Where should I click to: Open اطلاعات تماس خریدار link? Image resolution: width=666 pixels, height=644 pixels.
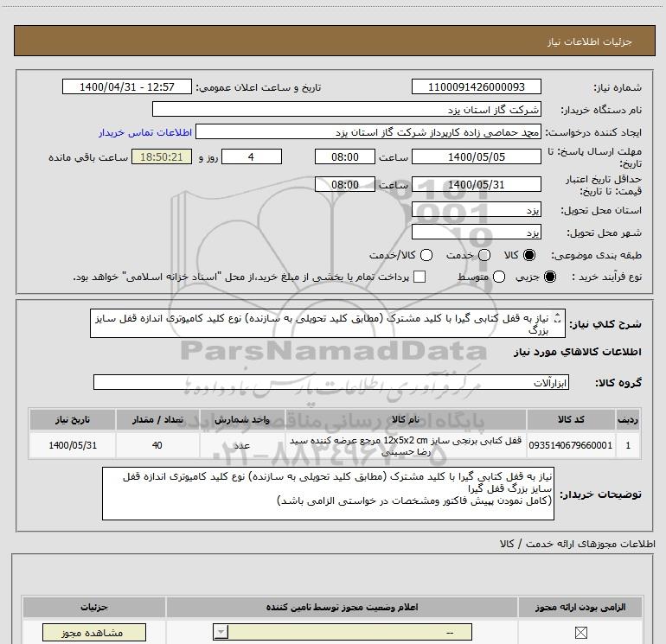[145, 132]
